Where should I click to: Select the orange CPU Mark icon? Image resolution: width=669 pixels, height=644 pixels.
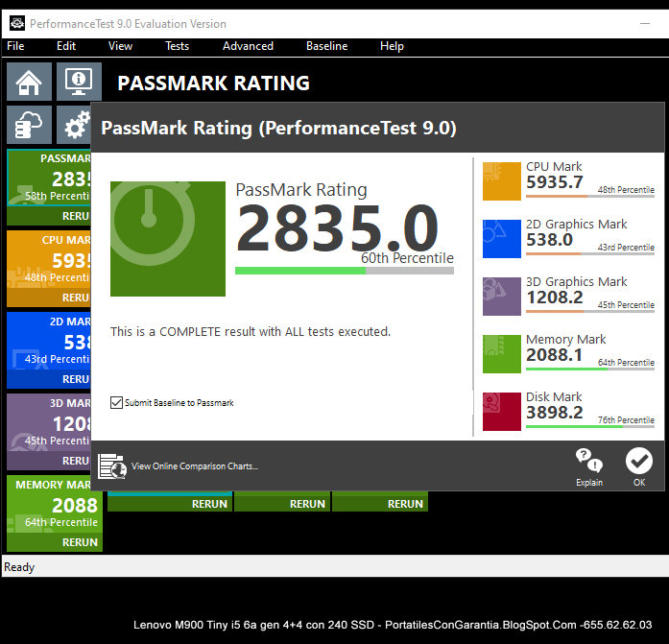point(502,181)
